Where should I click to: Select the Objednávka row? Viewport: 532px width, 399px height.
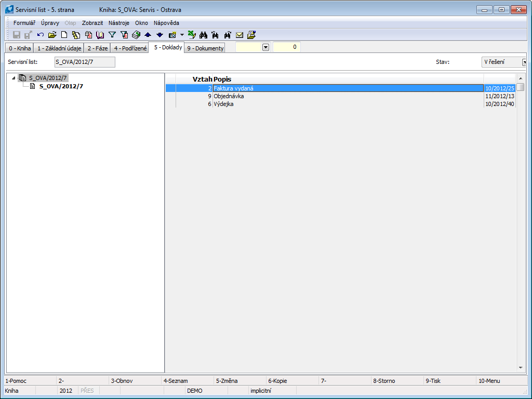(x=340, y=96)
